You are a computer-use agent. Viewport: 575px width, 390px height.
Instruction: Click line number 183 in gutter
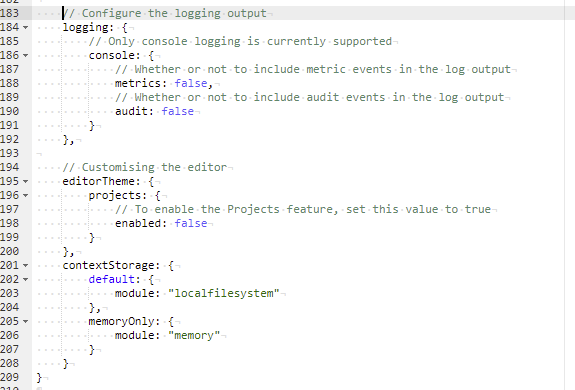point(10,13)
